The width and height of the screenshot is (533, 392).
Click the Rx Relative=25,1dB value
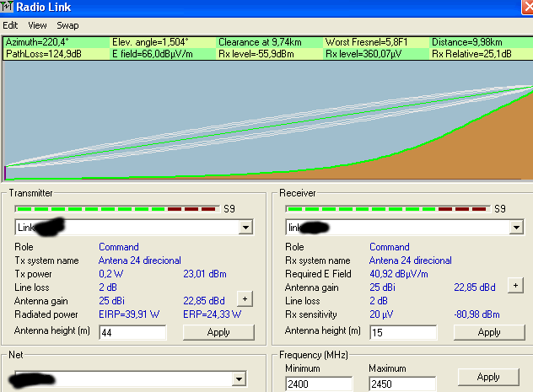coord(471,54)
